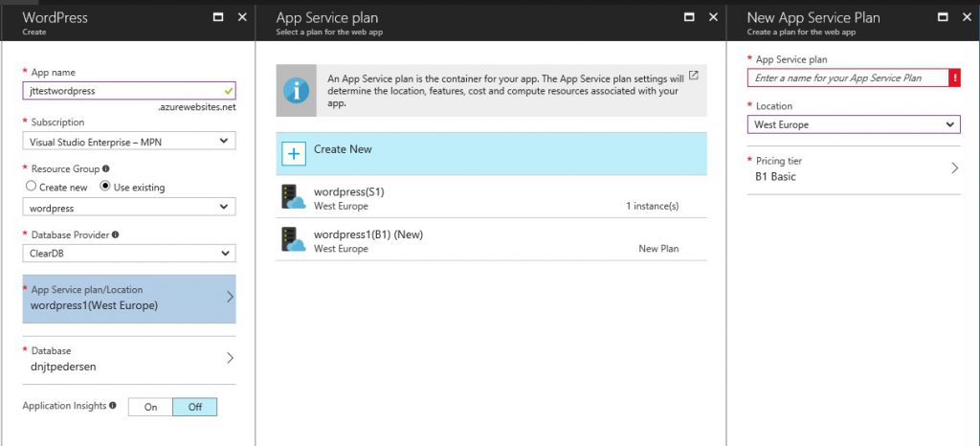Click server icon for wordpress(S1) plan
This screenshot has height=446, width=980.
(x=293, y=197)
